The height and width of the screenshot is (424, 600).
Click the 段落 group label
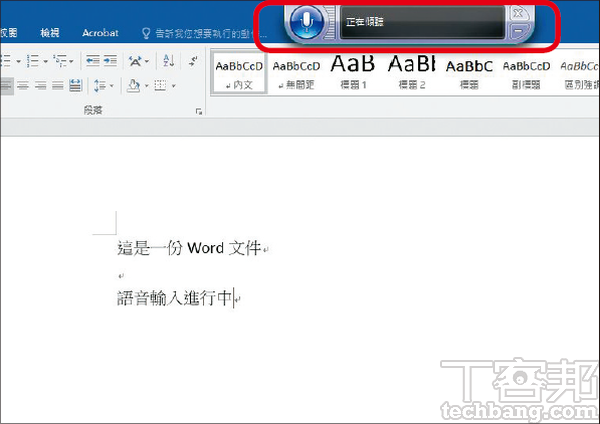93,110
